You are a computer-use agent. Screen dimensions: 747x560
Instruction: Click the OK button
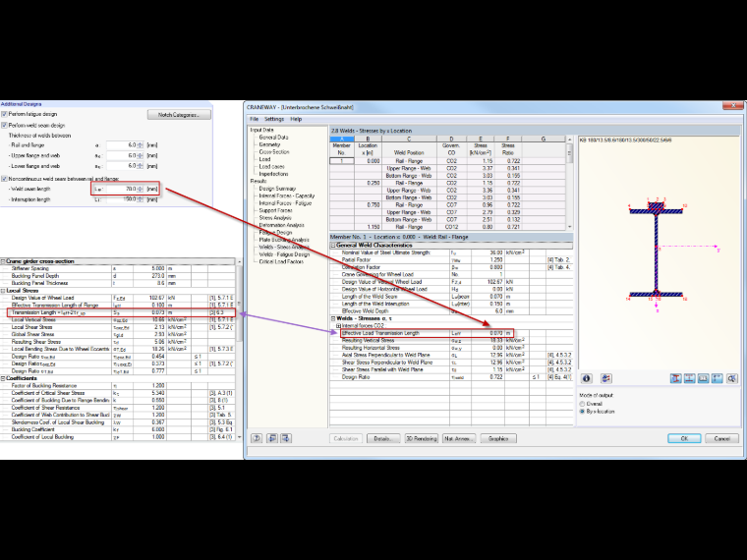click(684, 438)
